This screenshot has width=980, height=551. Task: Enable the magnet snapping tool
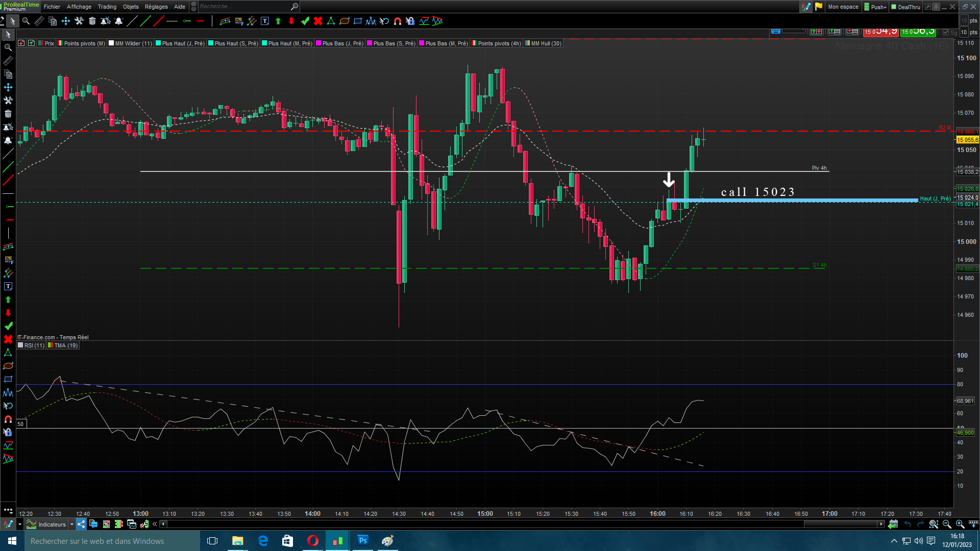[x=397, y=21]
